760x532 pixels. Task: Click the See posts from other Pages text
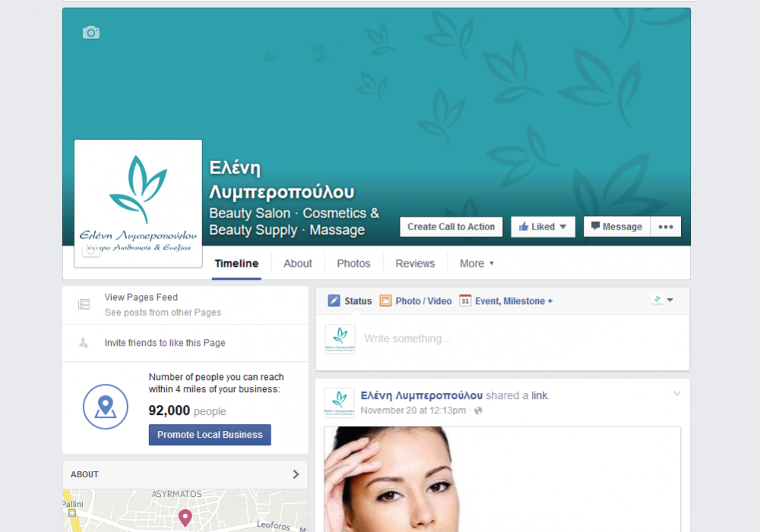tap(163, 312)
